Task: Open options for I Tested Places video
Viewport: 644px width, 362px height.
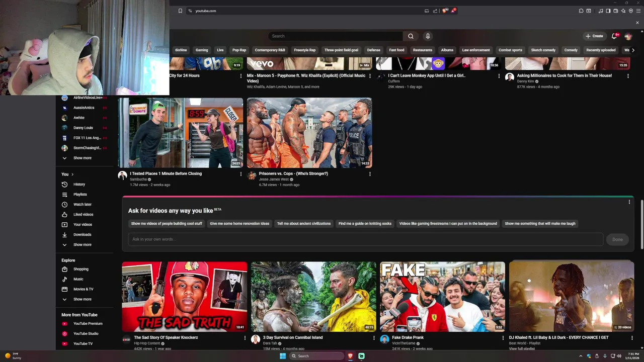Action: 240,174
